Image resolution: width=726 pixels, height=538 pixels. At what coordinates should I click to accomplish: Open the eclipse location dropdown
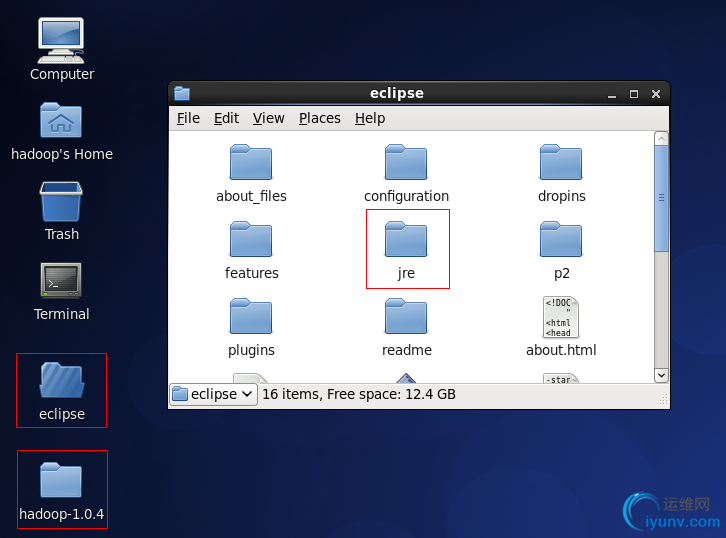[x=213, y=394]
